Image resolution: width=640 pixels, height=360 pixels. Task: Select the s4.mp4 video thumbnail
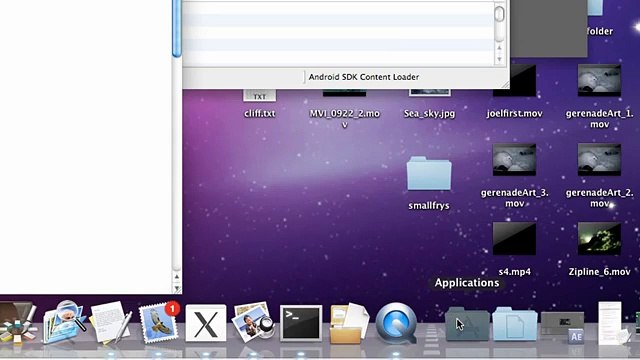click(x=514, y=239)
